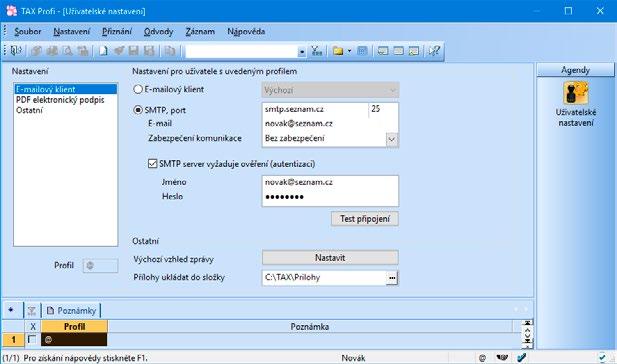Select the SMTP, port radio button
Image resolution: width=617 pixels, height=364 pixels.
coord(138,110)
